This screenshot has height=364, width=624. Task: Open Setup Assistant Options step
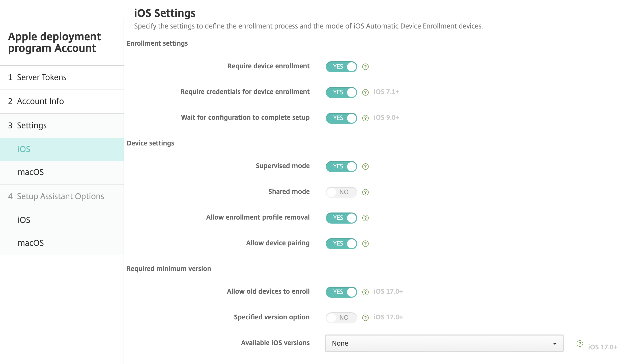pos(60,196)
